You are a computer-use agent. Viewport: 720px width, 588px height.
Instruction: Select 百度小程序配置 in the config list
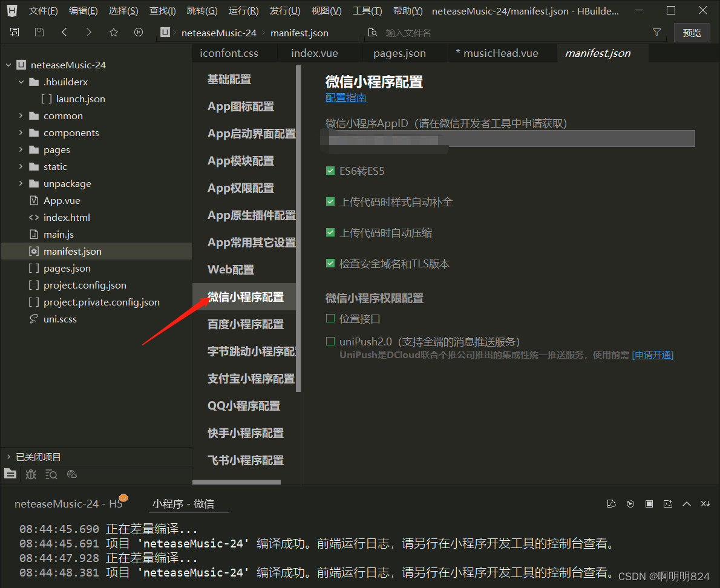tap(245, 324)
